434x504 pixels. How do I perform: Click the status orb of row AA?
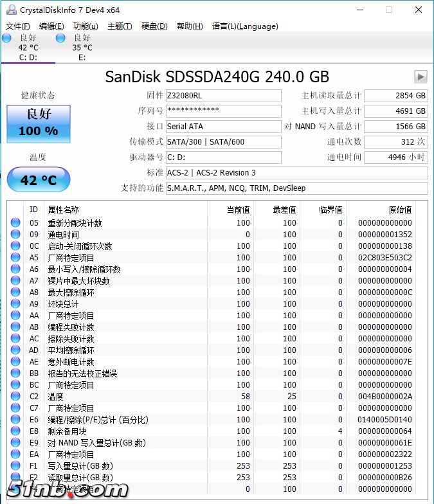tap(15, 315)
